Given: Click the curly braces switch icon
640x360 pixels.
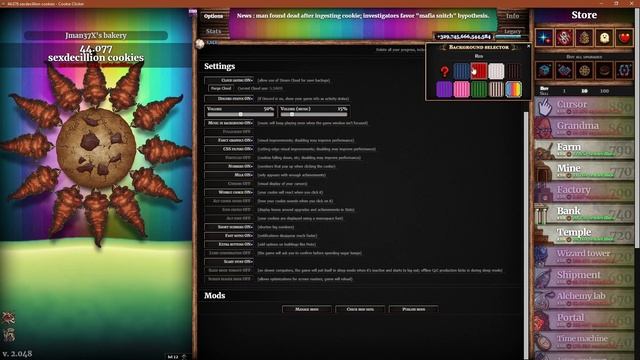Looking at the screenshot, I should tap(624, 71).
